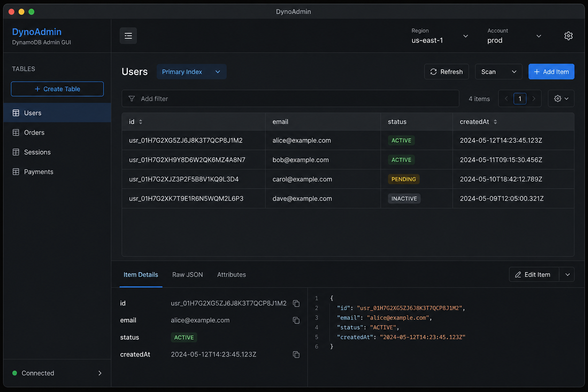Select the Orders table in sidebar
588x392 pixels.
[57, 132]
